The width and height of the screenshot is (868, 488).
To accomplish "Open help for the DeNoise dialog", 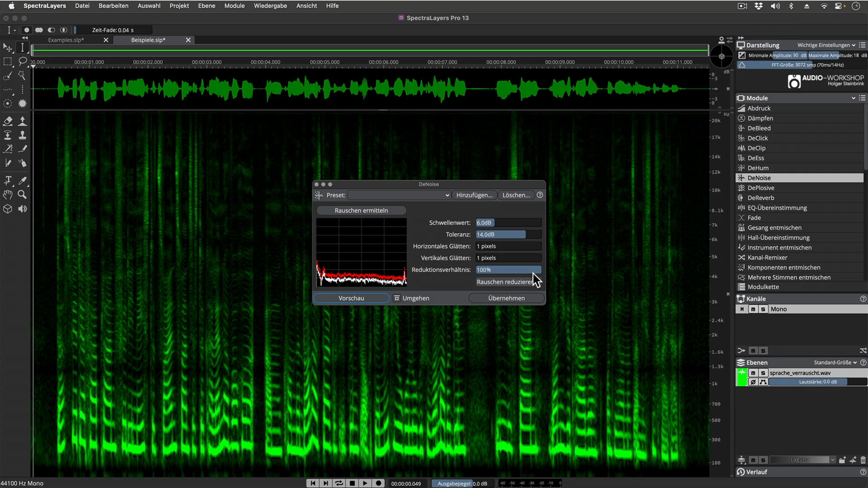I will coord(540,195).
